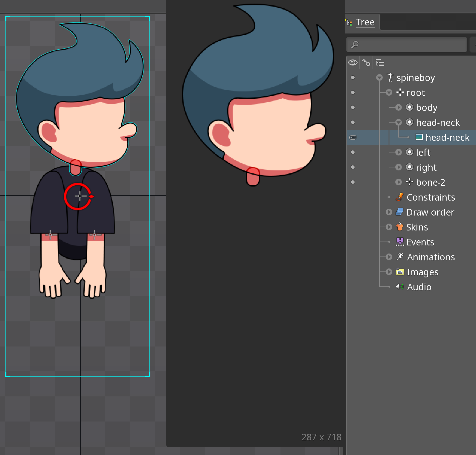
Task: Click the key icon in tree header
Action: (x=366, y=62)
